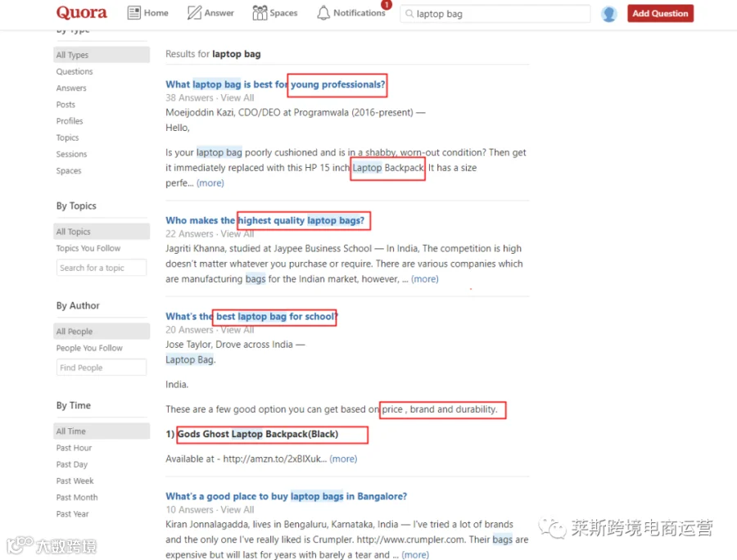Click the Quora logo
Image resolution: width=737 pixels, height=560 pixels.
tap(81, 12)
